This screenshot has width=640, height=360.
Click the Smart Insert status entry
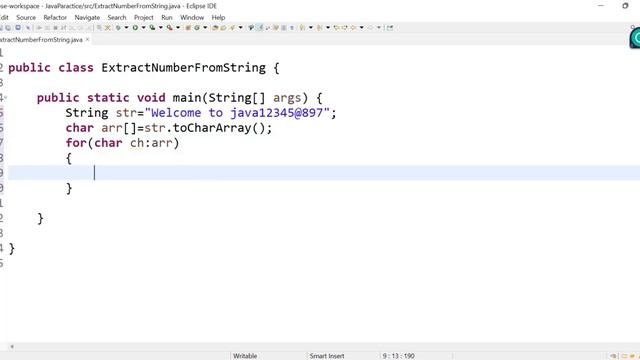[327, 356]
